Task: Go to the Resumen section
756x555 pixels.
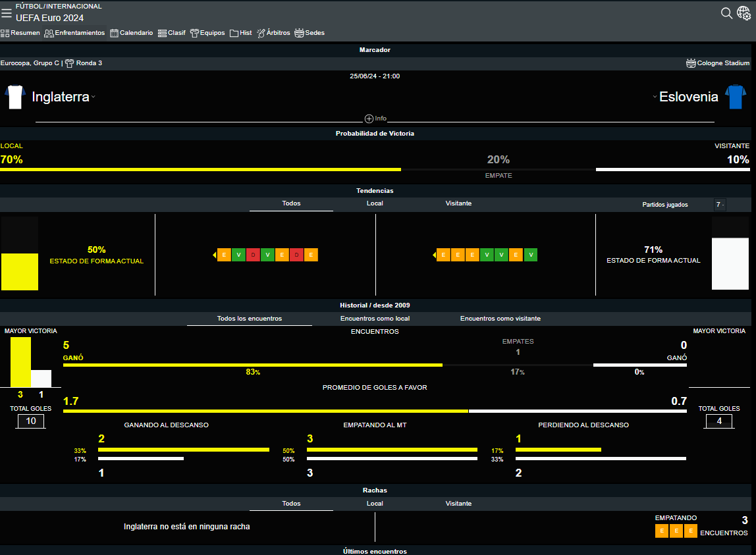Action: [x=20, y=33]
